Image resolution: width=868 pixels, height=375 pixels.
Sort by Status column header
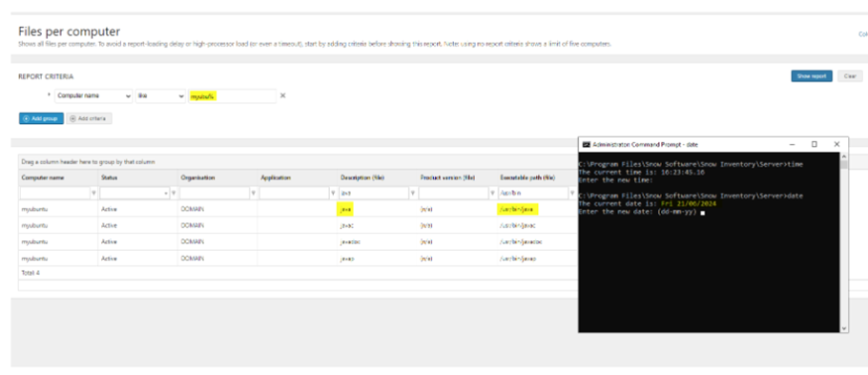(x=109, y=177)
